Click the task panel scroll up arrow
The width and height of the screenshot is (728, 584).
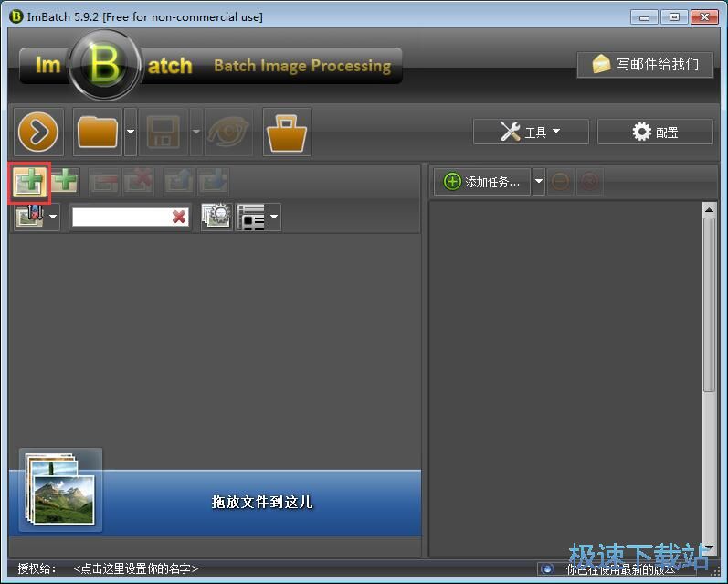[x=709, y=210]
